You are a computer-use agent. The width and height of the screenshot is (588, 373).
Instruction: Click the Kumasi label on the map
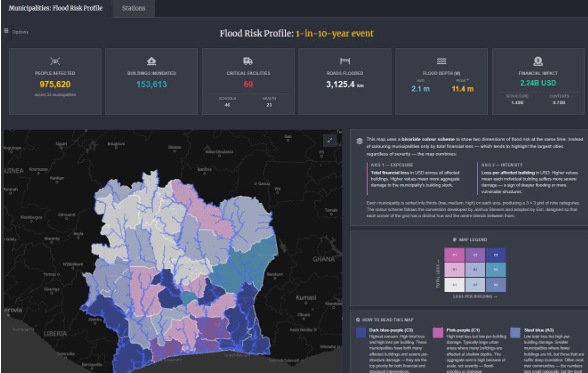click(306, 298)
